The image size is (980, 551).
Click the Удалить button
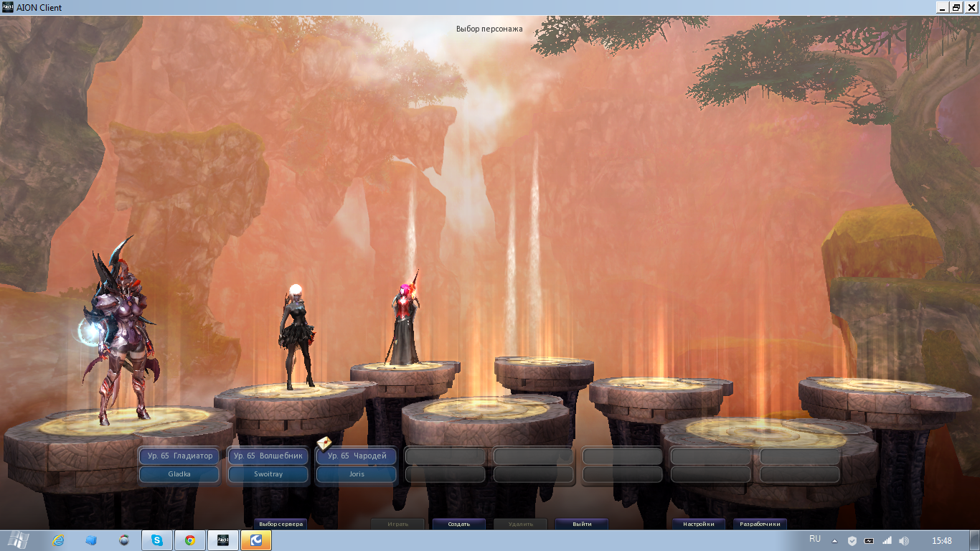(520, 524)
